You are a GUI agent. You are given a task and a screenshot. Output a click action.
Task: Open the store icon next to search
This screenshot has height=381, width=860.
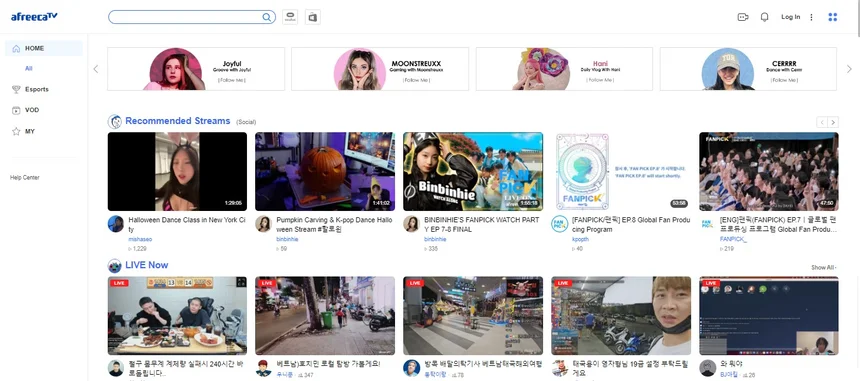[313, 17]
